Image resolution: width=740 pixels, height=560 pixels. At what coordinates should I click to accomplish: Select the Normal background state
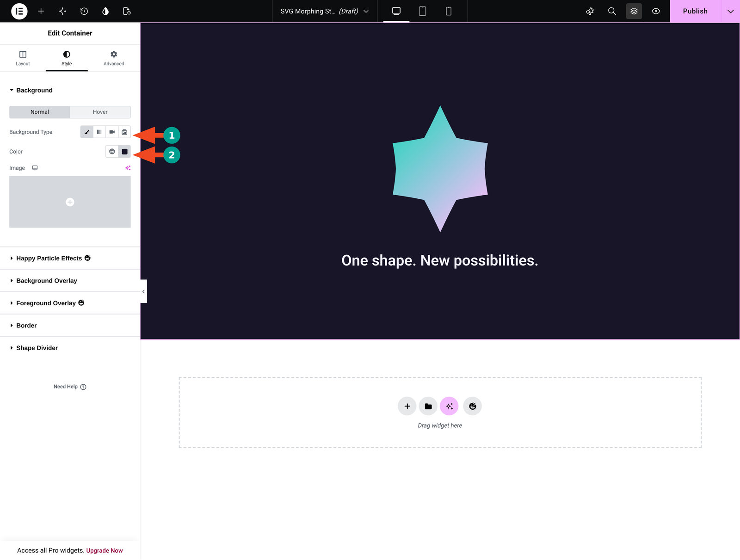[40, 112]
